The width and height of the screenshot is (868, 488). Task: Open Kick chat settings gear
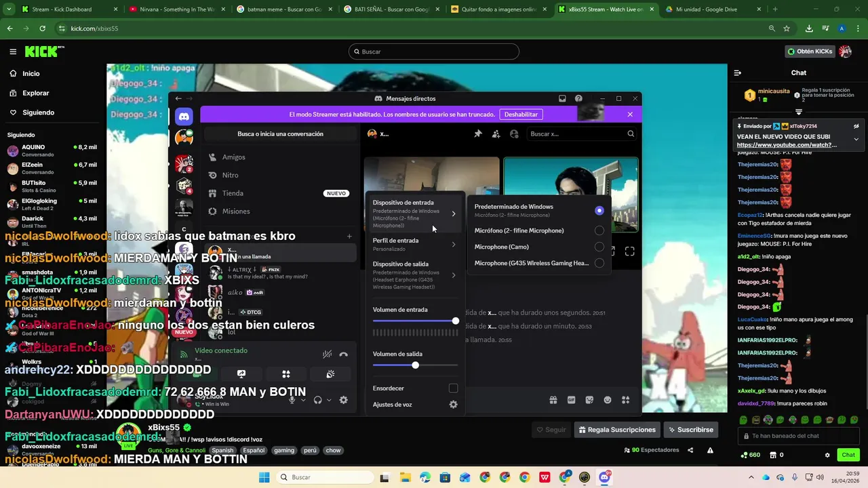pyautogui.click(x=827, y=455)
